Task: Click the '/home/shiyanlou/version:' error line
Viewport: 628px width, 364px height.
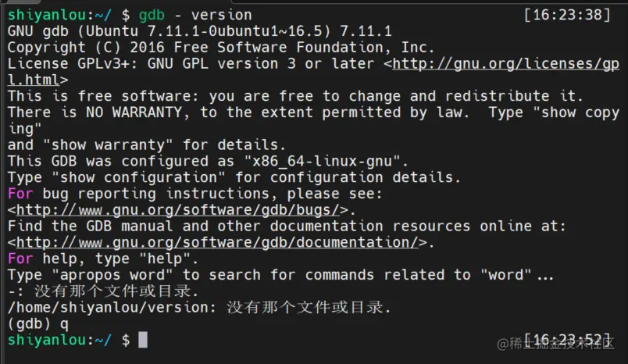Action: (x=199, y=308)
